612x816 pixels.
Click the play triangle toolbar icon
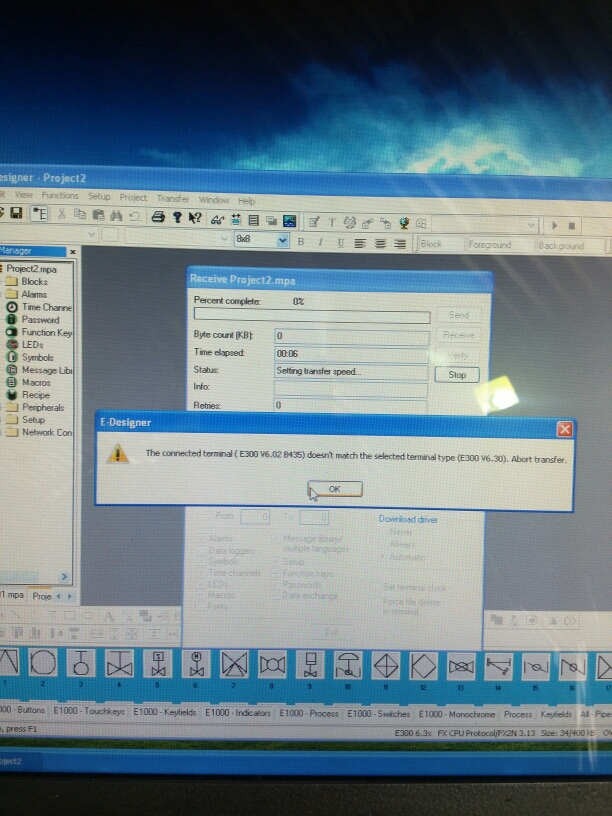click(x=554, y=226)
